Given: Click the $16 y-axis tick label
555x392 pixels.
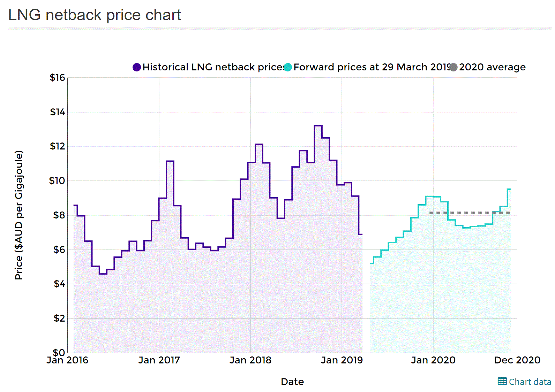Looking at the screenshot, I should (x=58, y=77).
